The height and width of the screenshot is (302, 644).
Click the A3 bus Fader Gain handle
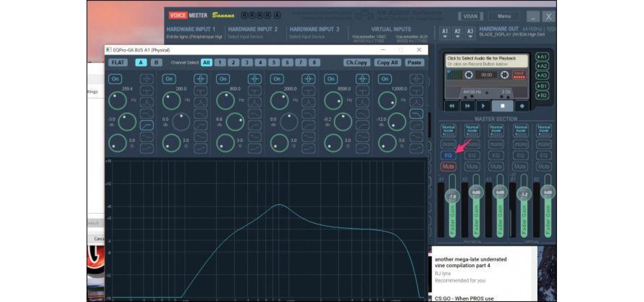[x=500, y=192]
